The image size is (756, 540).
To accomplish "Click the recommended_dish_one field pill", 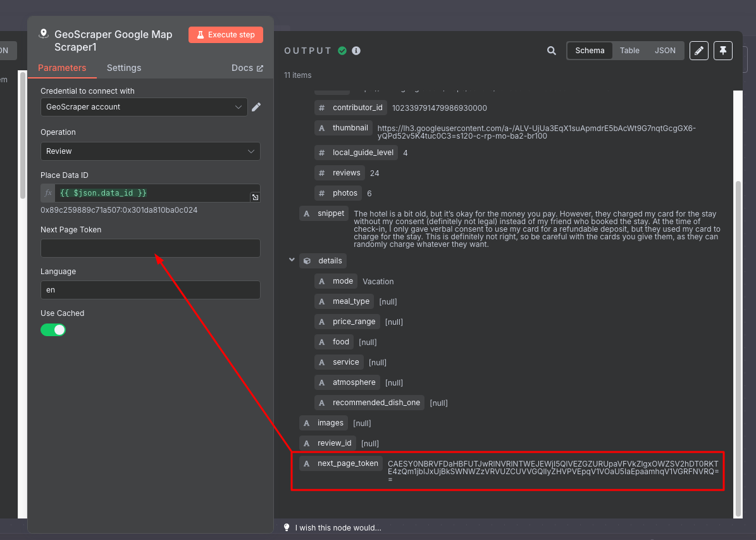I will click(x=369, y=403).
